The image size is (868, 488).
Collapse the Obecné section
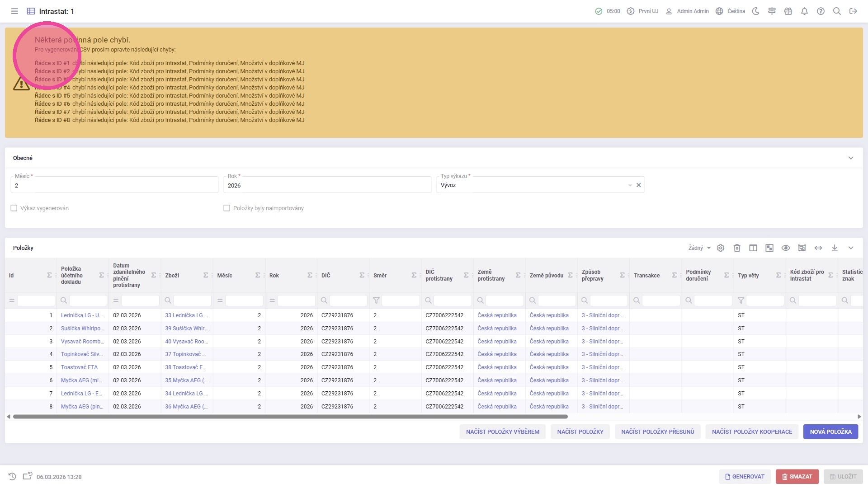851,158
